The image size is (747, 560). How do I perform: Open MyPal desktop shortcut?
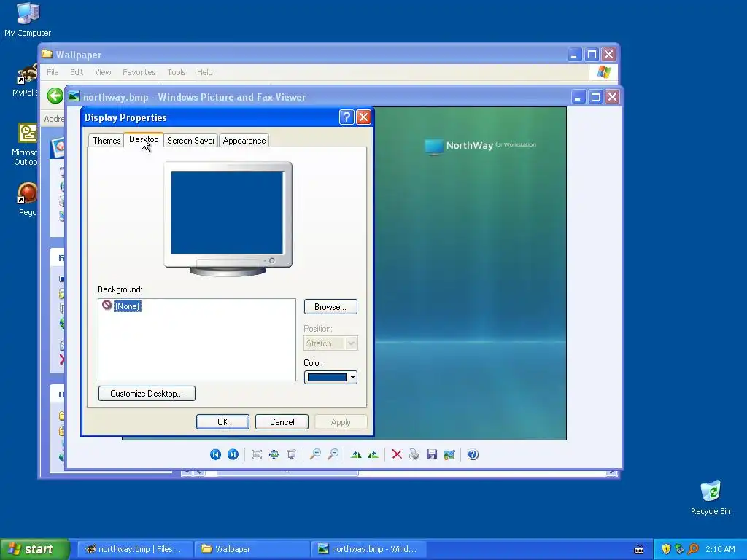point(26,80)
